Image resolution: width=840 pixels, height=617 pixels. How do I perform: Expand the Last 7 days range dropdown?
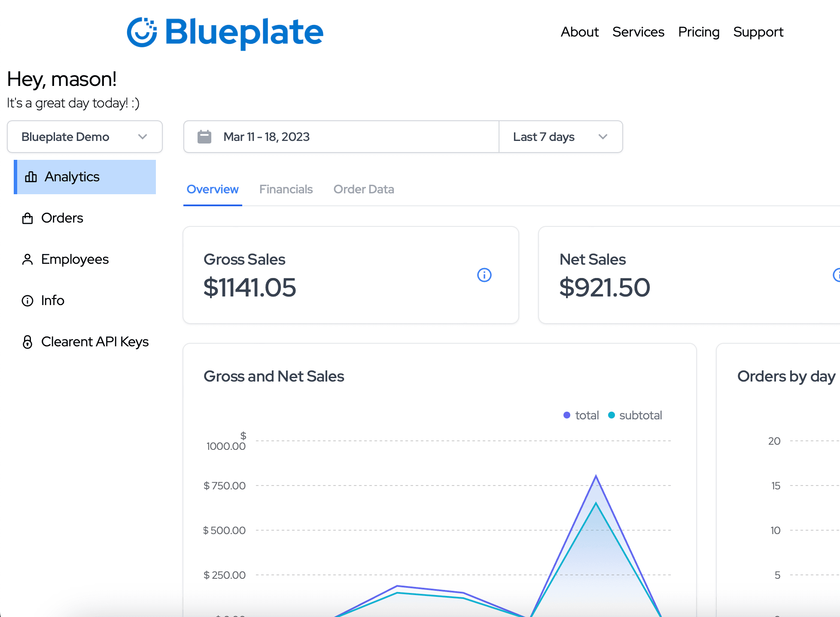561,137
